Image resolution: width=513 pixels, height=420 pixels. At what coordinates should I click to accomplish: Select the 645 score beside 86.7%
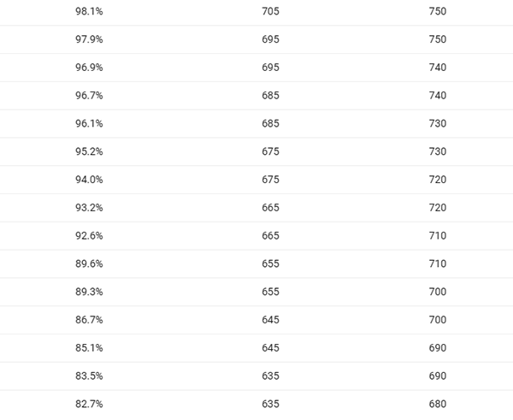pos(270,320)
